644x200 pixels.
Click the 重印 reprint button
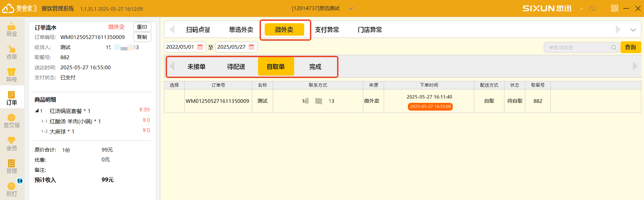pyautogui.click(x=142, y=27)
